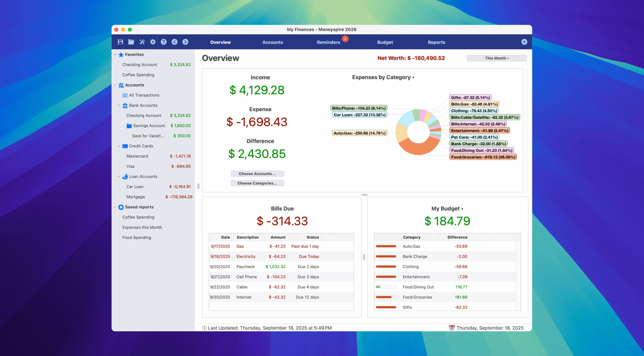The image size is (644, 356).
Task: Open the This Month date range dropdown
Action: [x=497, y=58]
